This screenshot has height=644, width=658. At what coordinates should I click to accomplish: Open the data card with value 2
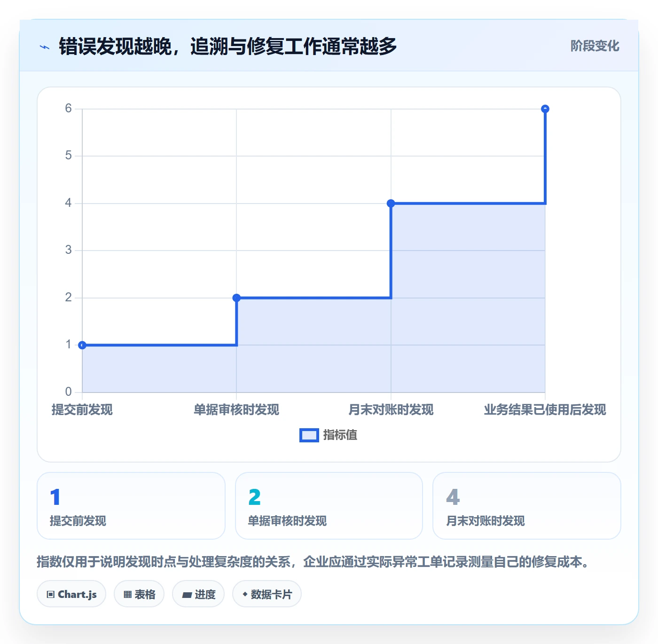coord(329,506)
